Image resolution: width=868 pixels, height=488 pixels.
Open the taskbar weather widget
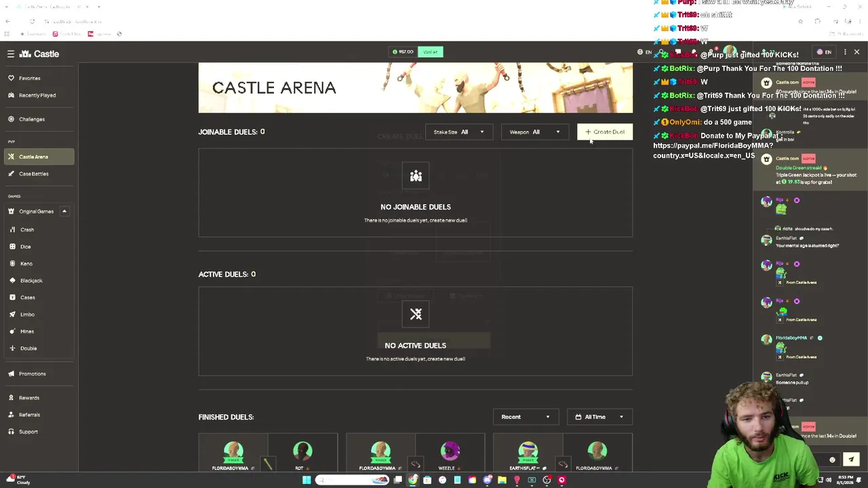click(16, 480)
